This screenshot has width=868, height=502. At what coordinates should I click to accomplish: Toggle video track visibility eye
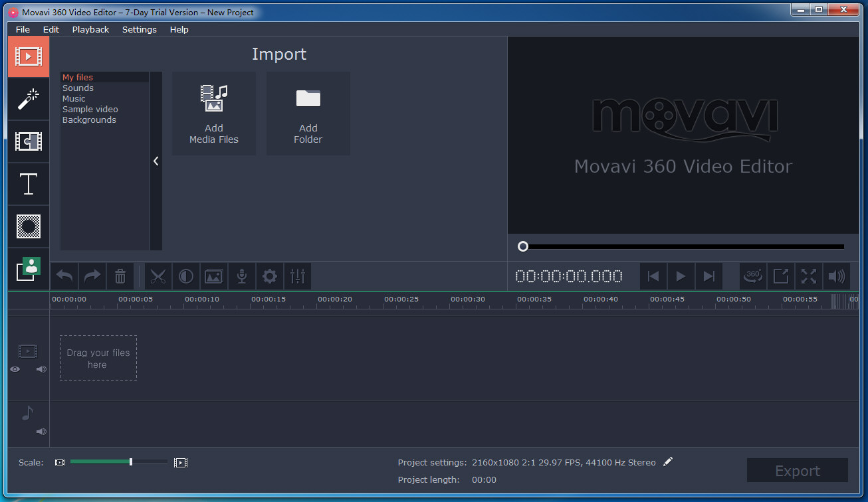15,369
